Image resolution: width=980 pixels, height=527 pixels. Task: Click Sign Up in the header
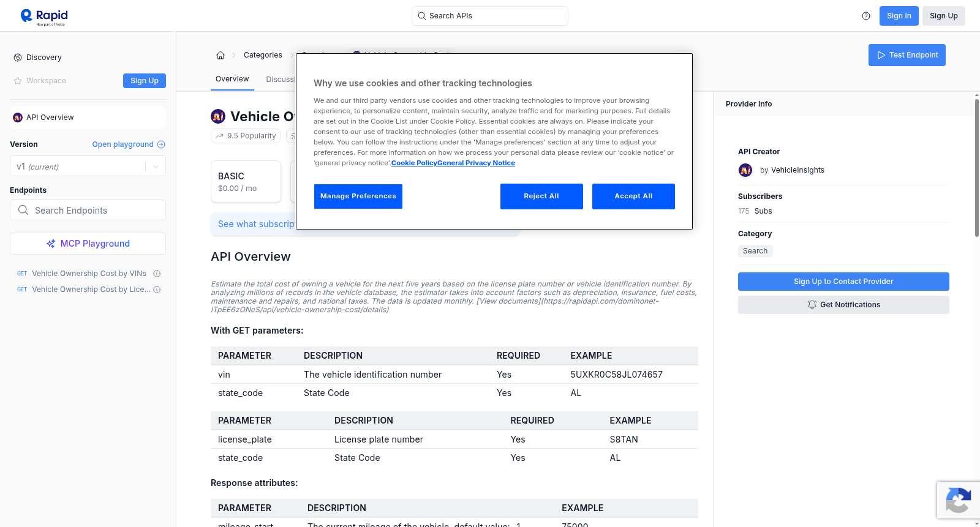[944, 16]
